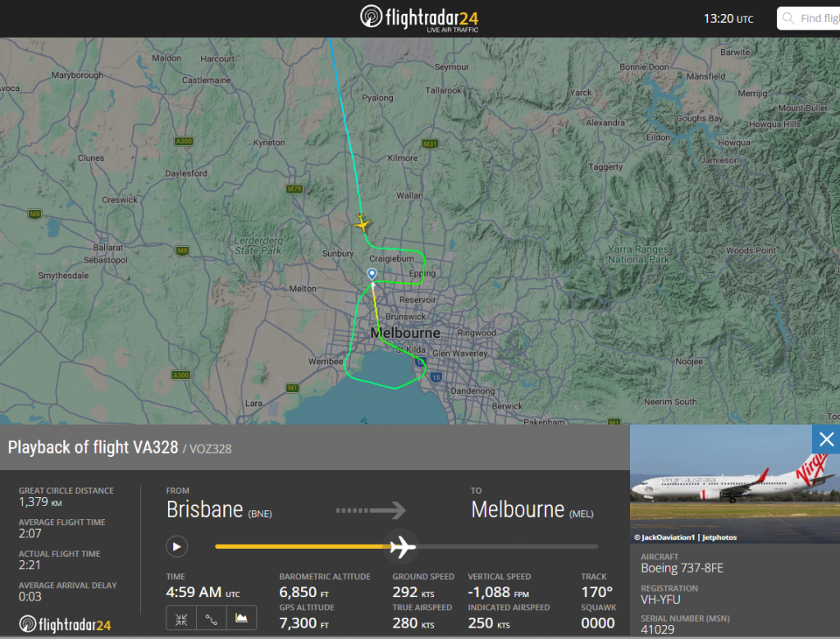Open the JackOaviation1 Jetphotos credit link
The image size is (840, 639).
pyautogui.click(x=686, y=537)
